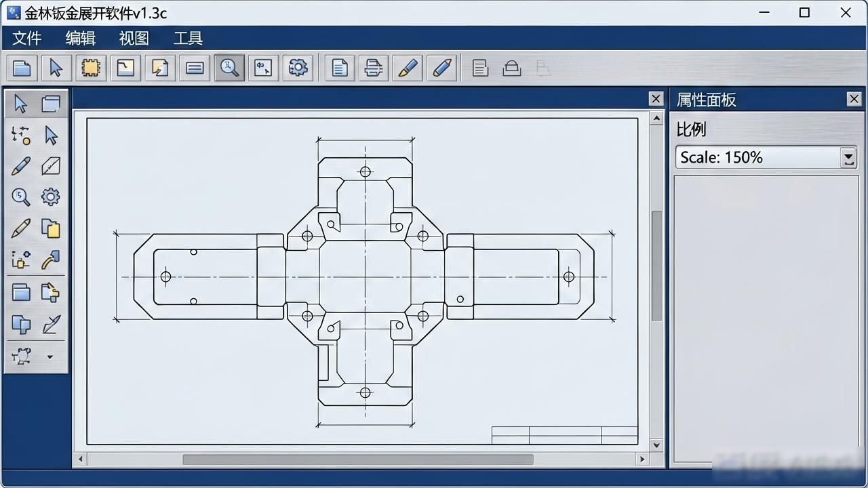Image resolution: width=868 pixels, height=488 pixels.
Task: Select second arrow cursor in left palette
Action: pyautogui.click(x=51, y=135)
